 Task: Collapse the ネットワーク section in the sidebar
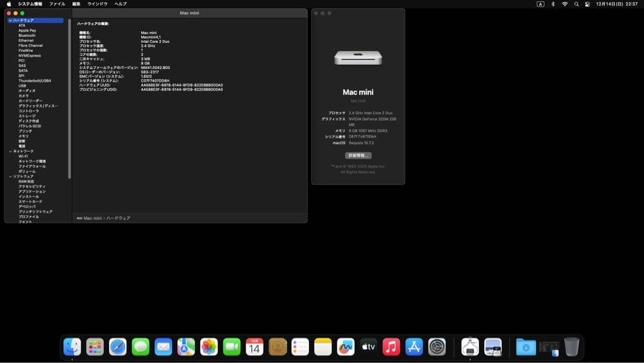tap(10, 151)
